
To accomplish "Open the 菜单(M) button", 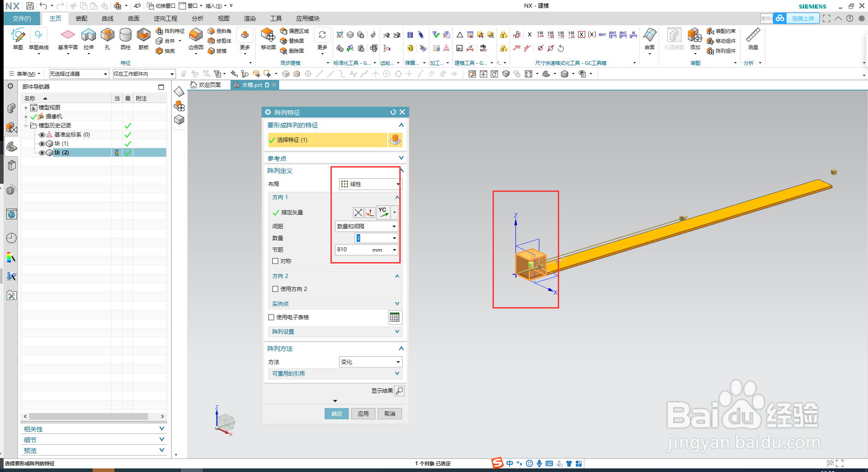I will [25, 74].
